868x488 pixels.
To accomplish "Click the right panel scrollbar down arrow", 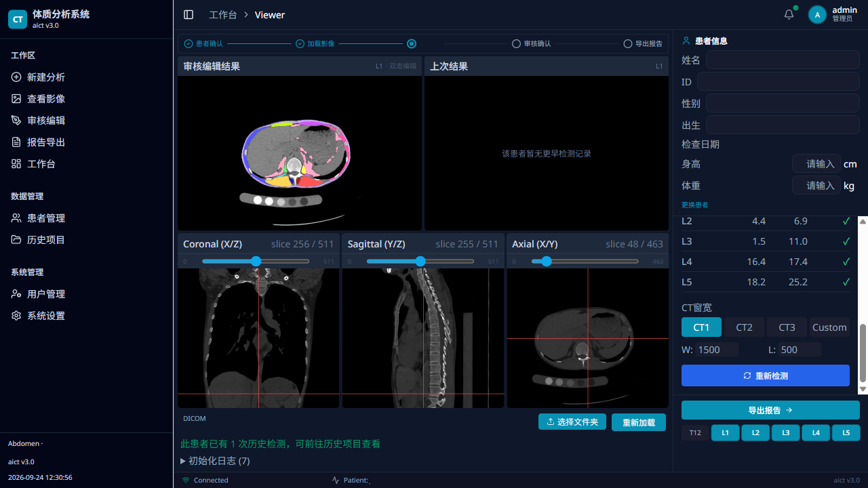I will [863, 389].
